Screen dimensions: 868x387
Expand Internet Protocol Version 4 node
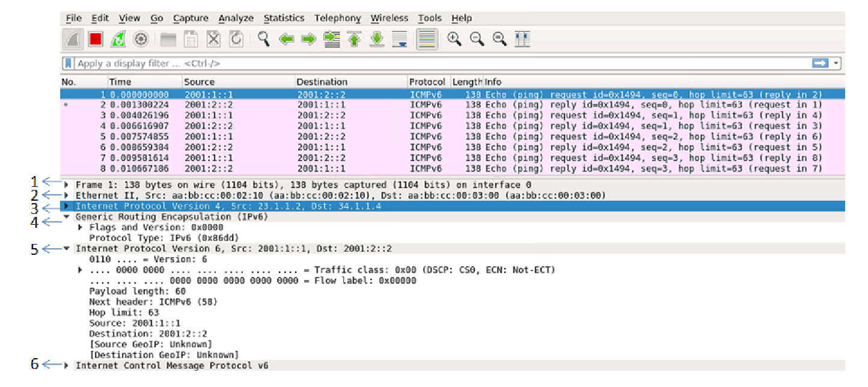click(x=66, y=206)
